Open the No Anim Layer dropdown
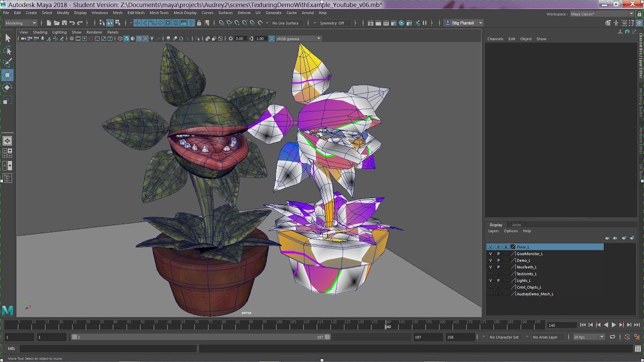Viewport: 644px width, 362px height. [x=548, y=337]
